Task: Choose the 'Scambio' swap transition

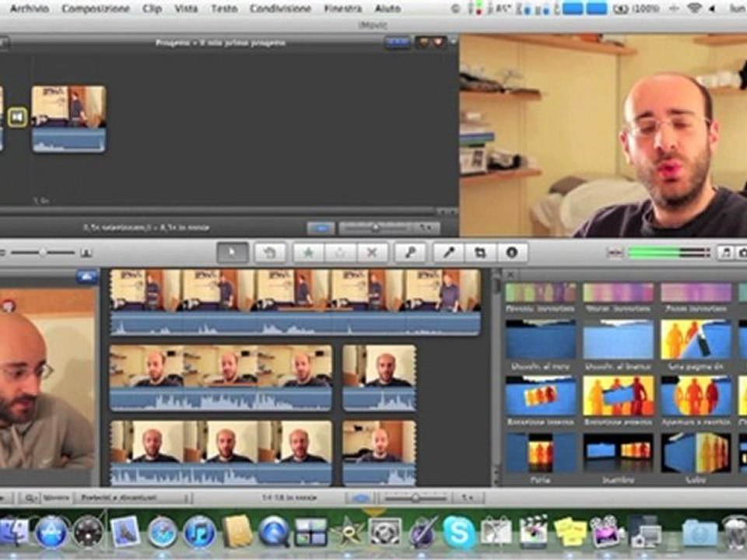Action: (618, 453)
